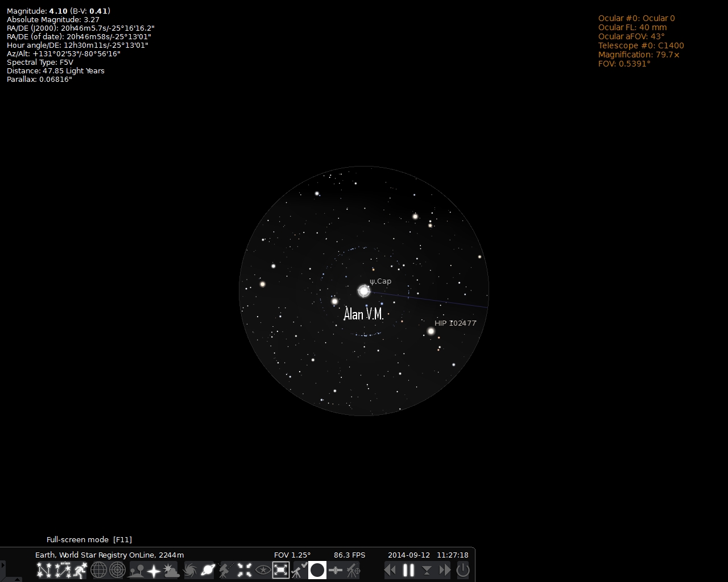The image size is (728, 582).
Task: Switch equatorial/azimuthal mount icon
Action: (x=226, y=569)
